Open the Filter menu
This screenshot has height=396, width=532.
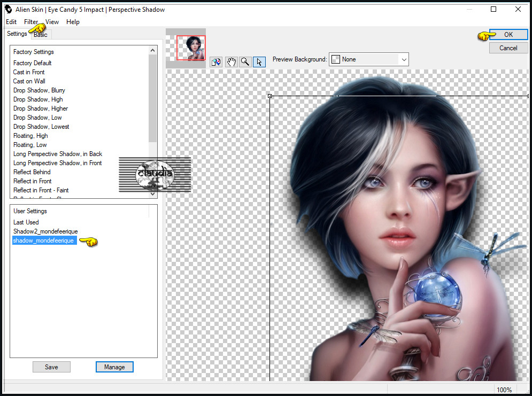pyautogui.click(x=31, y=22)
